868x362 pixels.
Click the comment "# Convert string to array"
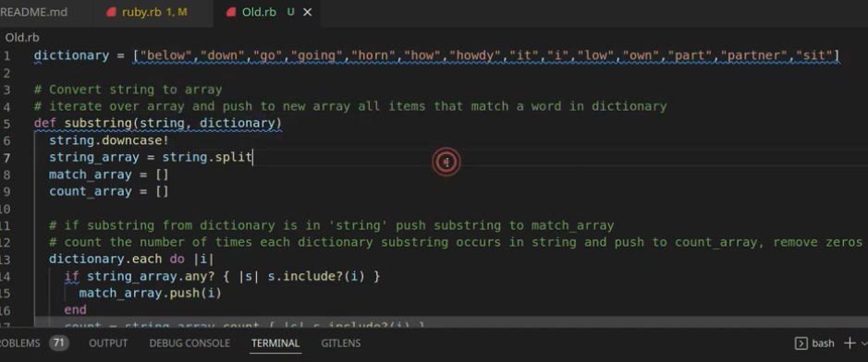tap(128, 90)
